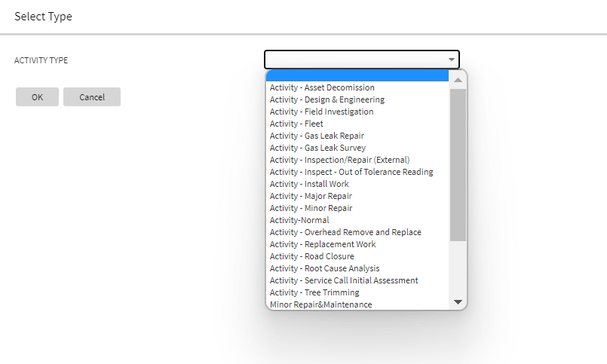The height and width of the screenshot is (364, 607).
Task: Click the list scrollbar up arrow
Action: [458, 80]
